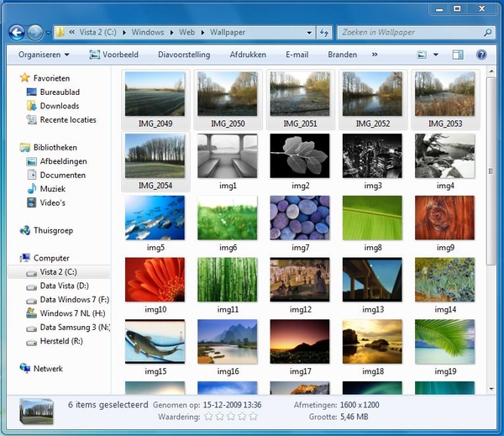Image resolution: width=504 pixels, height=436 pixels.
Task: Click the Branden toolbar button
Action: click(x=342, y=55)
